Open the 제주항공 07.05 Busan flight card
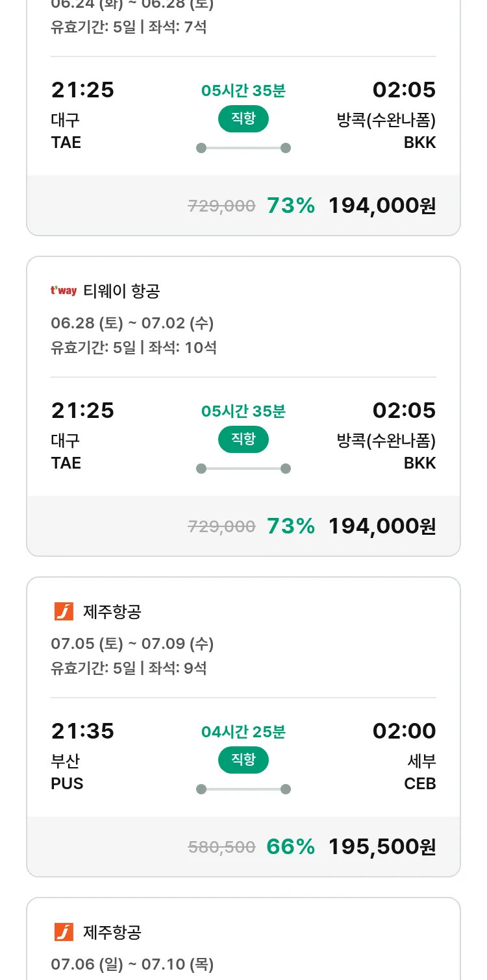Image resolution: width=487 pixels, height=980 pixels. point(243,727)
